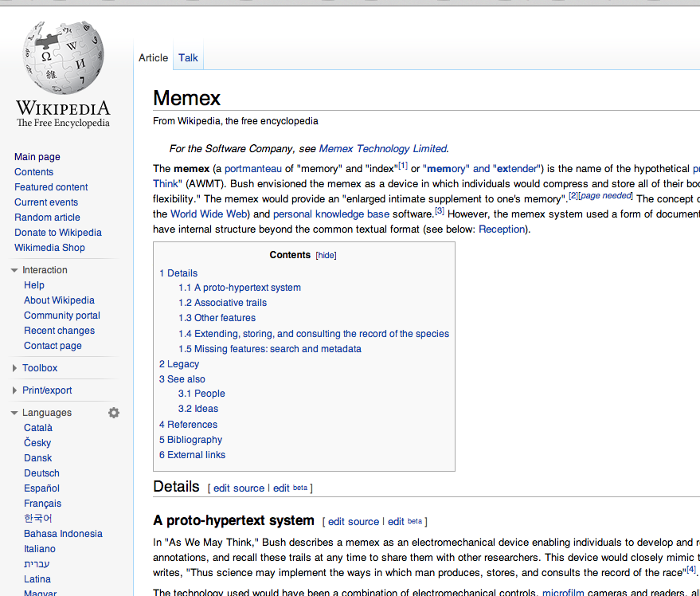The height and width of the screenshot is (596, 700).
Task: Jump to 3.2 Ideas
Action: (x=198, y=409)
